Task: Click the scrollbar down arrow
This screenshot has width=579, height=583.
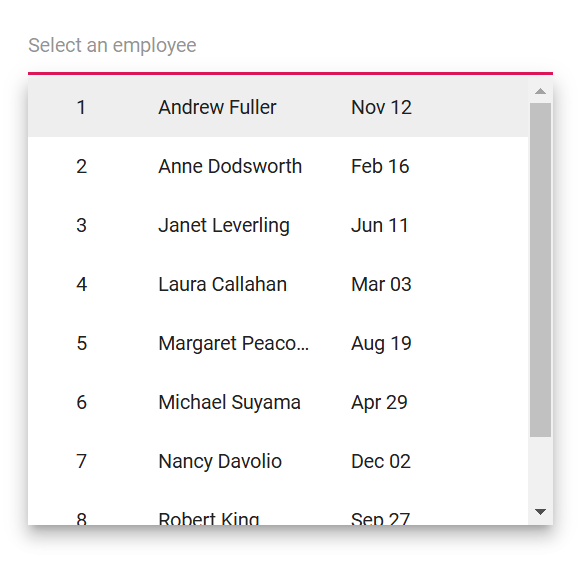Action: click(540, 512)
